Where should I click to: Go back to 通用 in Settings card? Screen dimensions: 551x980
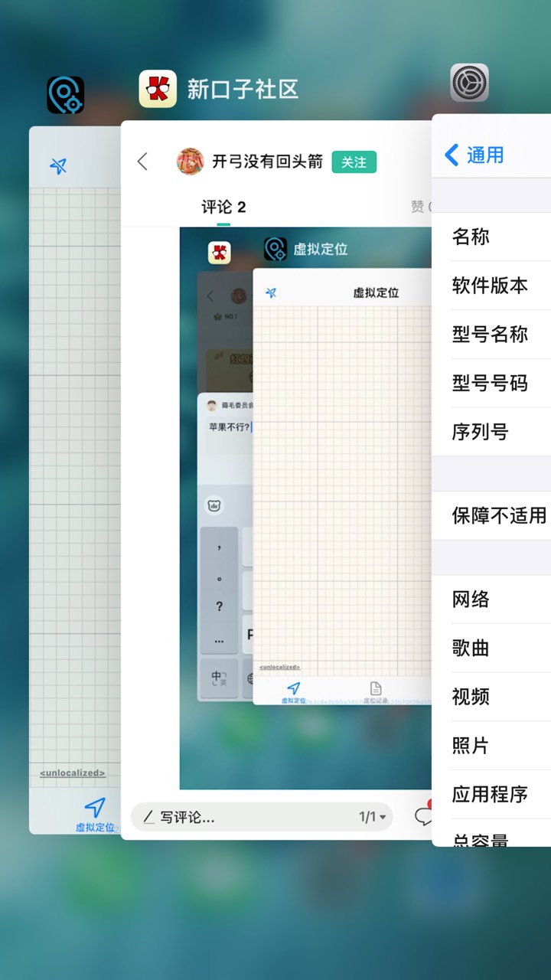[474, 155]
